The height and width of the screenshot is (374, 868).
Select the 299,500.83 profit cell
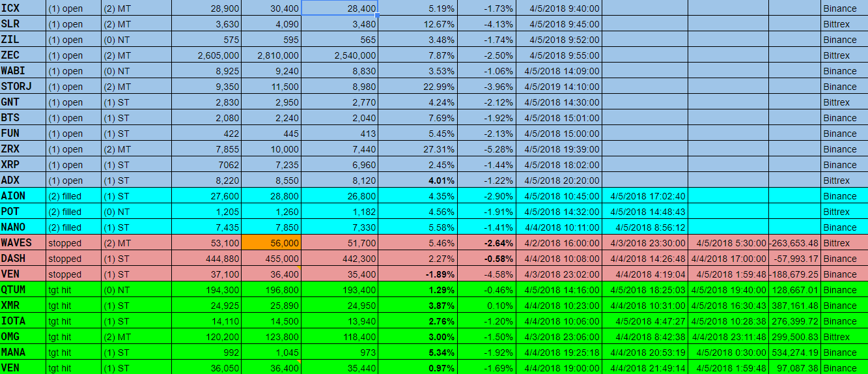(x=794, y=337)
